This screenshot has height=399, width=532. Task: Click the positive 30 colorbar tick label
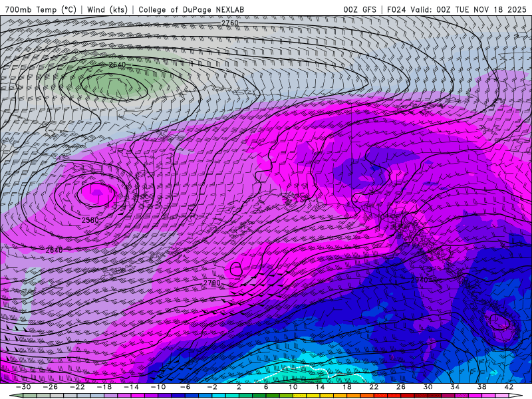pos(428,387)
